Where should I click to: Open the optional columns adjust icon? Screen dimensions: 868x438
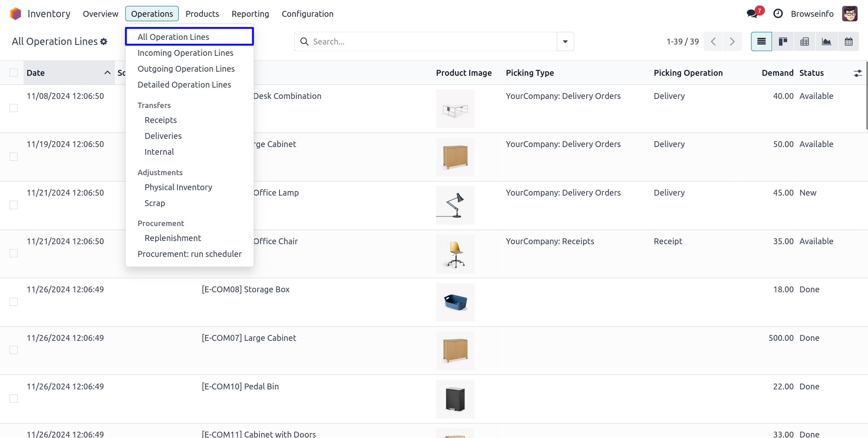point(857,73)
